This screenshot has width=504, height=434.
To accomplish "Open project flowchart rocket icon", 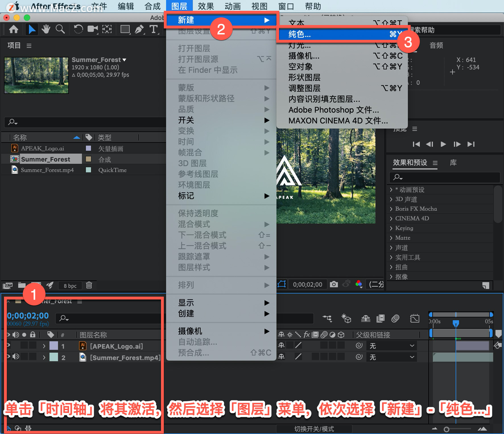I will [x=50, y=285].
